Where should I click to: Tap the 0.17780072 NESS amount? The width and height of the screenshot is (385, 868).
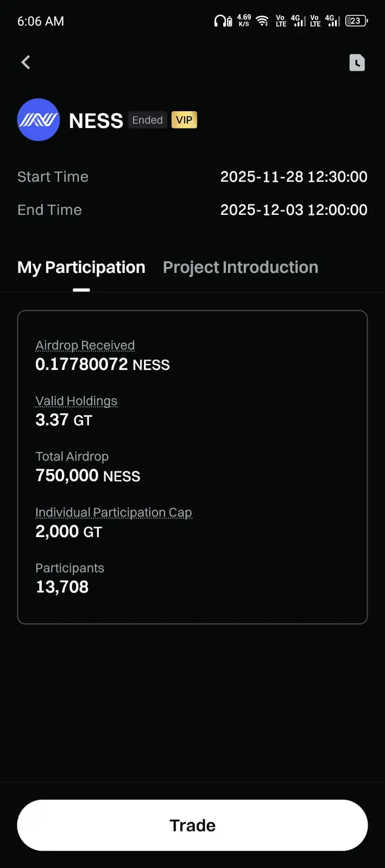(x=102, y=365)
